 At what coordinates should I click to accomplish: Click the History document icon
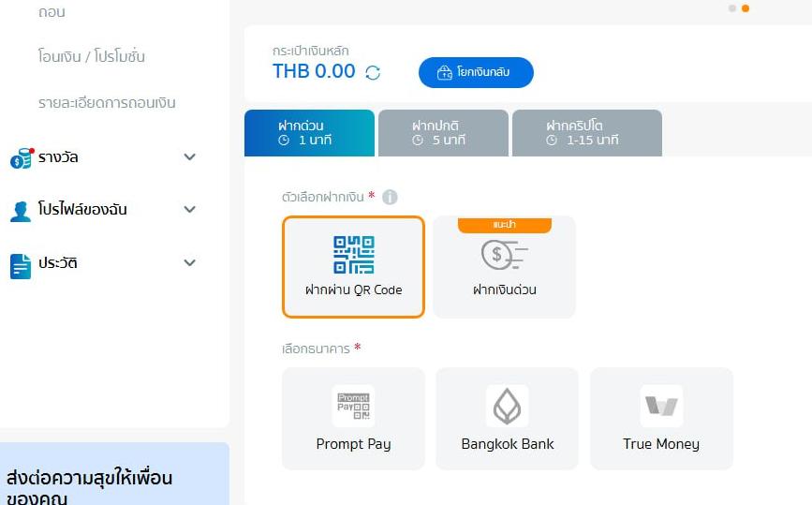tap(21, 266)
